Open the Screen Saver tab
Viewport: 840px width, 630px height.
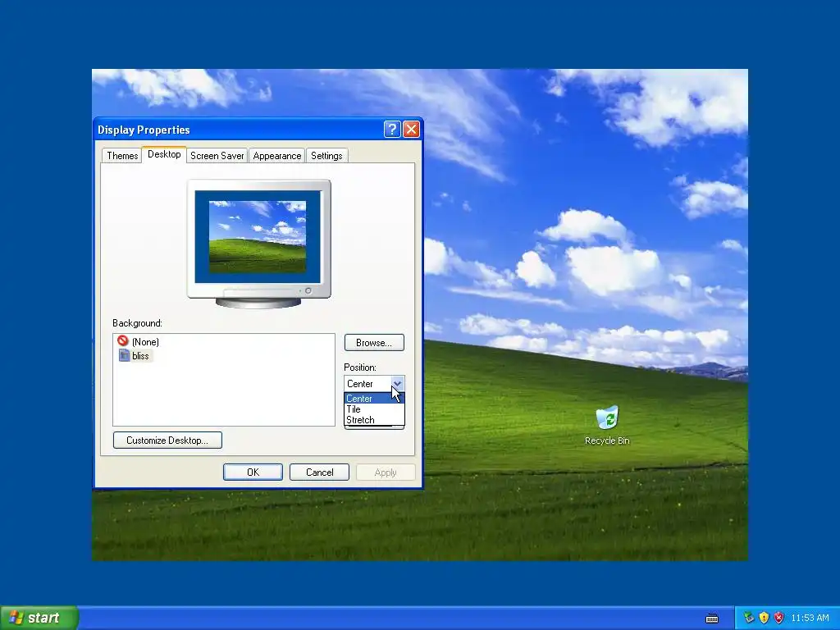(x=217, y=156)
